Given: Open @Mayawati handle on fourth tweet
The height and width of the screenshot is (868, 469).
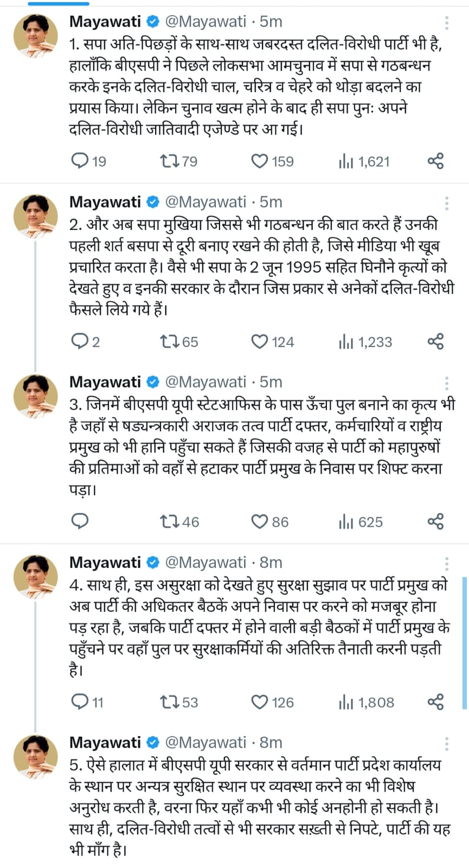Looking at the screenshot, I should point(205,562).
